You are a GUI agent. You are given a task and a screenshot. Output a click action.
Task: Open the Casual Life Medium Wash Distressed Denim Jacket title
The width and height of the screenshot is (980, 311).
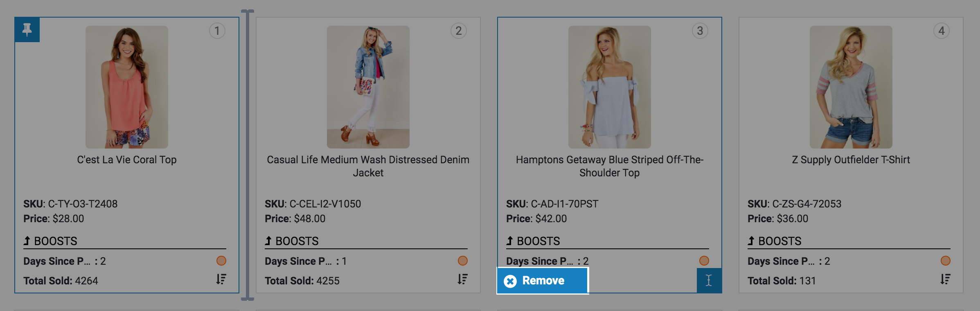coord(368,166)
